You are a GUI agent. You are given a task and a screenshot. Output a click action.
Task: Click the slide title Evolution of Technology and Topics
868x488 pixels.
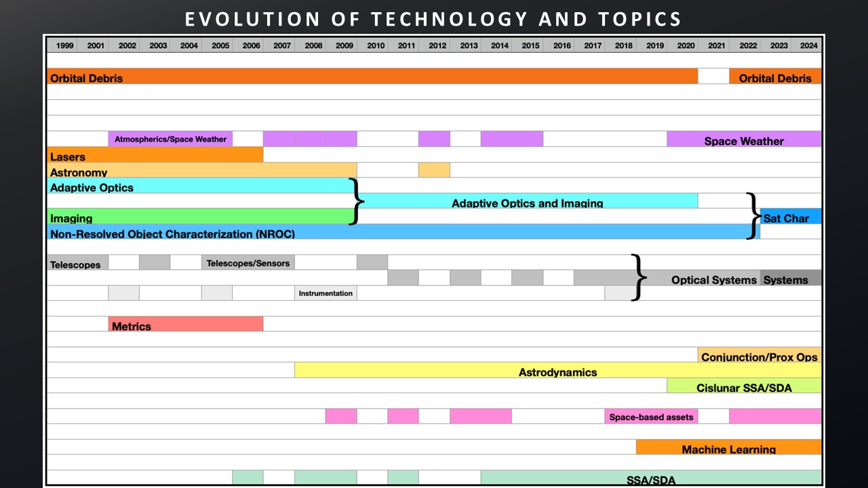coord(434,20)
